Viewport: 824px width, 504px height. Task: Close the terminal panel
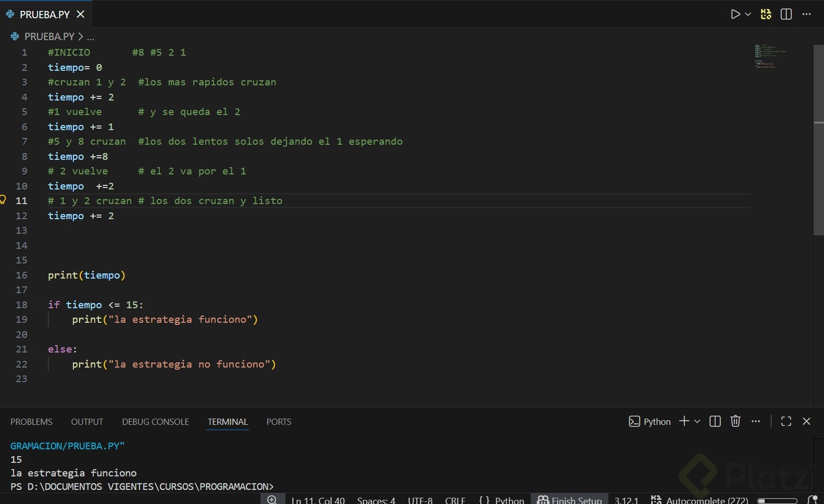pyautogui.click(x=806, y=421)
